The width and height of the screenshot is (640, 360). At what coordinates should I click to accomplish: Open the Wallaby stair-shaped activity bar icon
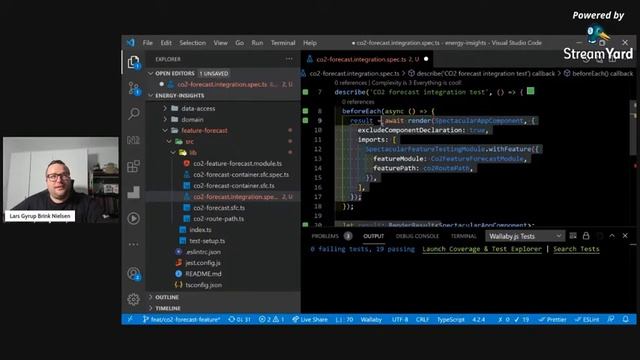[x=133, y=192]
